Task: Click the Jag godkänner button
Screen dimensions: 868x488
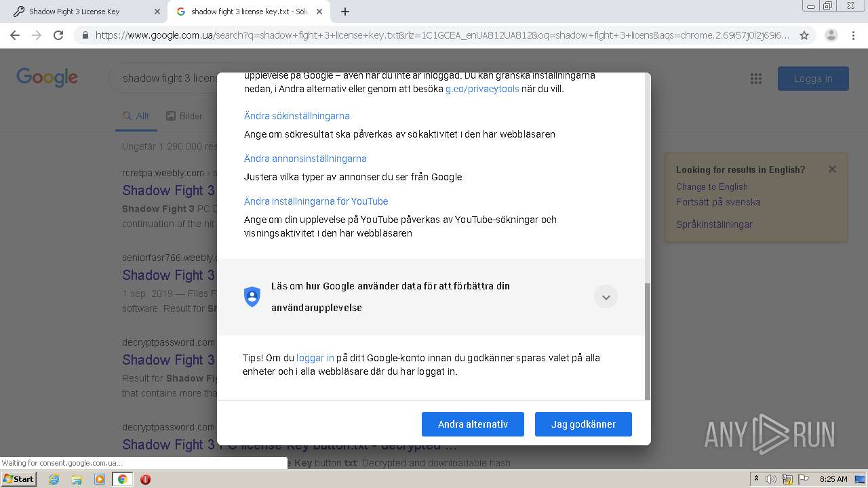Action: 583,424
